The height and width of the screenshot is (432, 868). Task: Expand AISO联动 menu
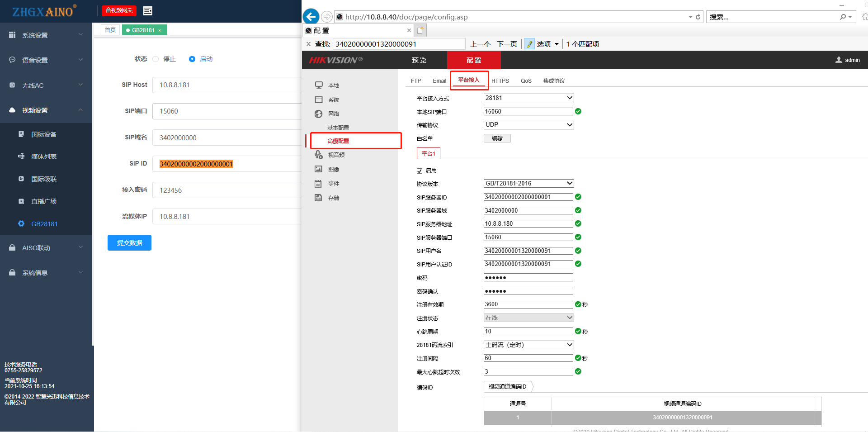[46, 247]
